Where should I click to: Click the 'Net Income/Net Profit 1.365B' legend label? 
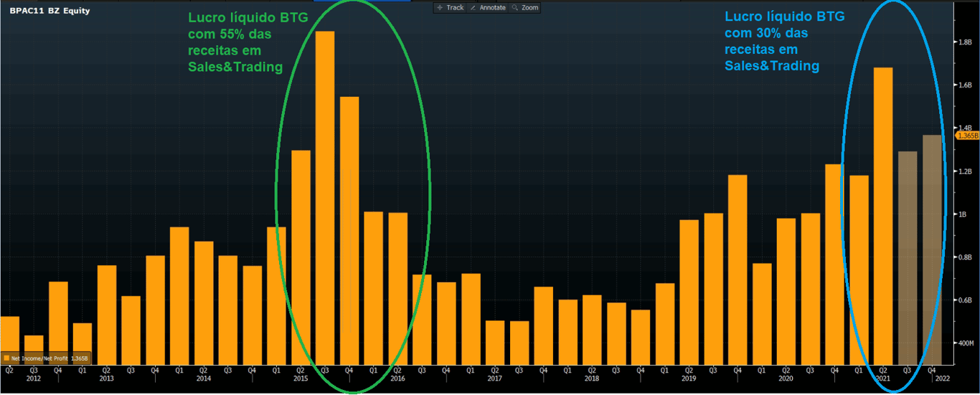[50, 358]
